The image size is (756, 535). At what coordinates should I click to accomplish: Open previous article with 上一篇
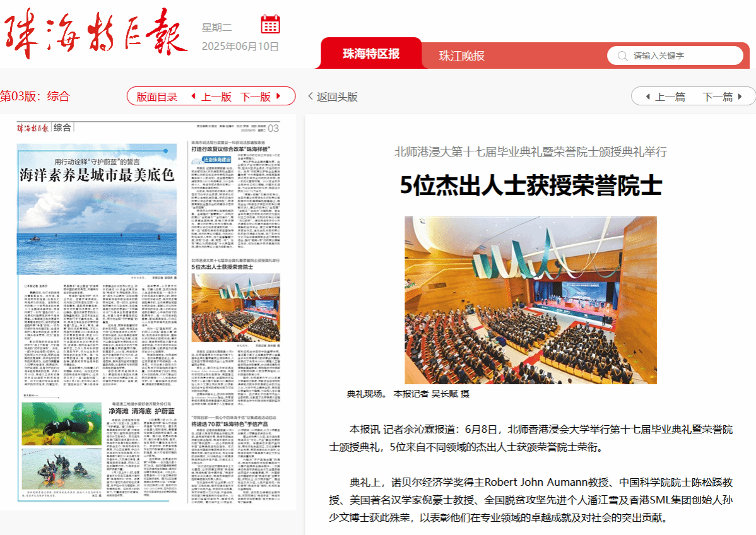[670, 97]
